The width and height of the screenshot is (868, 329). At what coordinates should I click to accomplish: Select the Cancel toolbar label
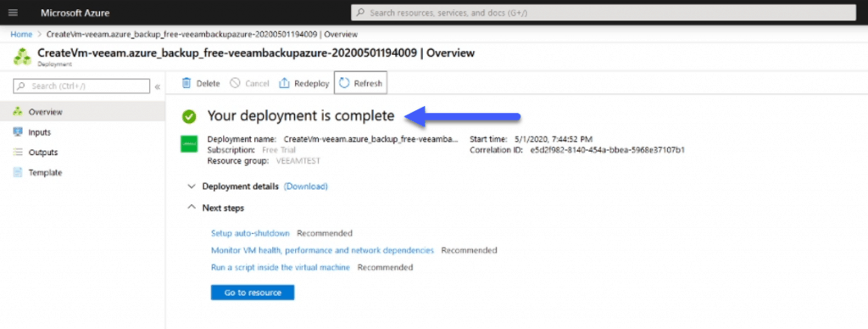[x=257, y=84]
